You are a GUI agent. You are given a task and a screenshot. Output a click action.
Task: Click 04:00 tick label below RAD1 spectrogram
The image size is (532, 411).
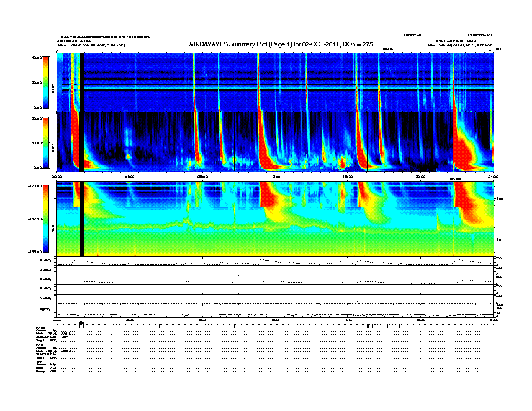pos(130,177)
